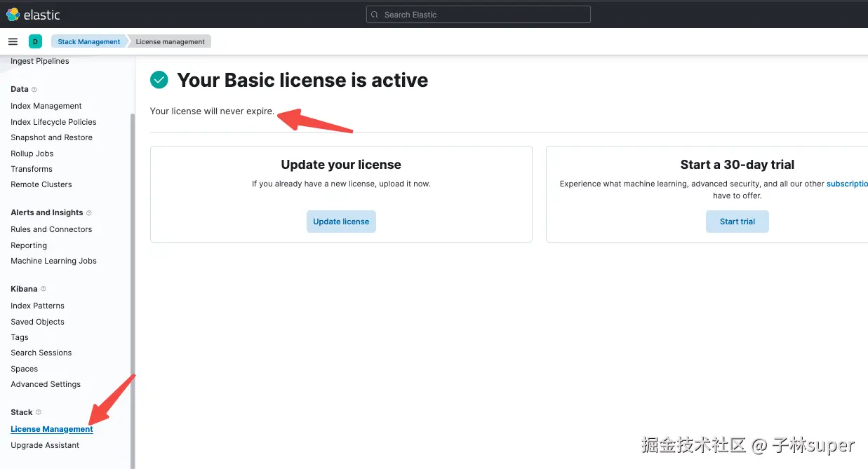The width and height of the screenshot is (868, 469).
Task: Click the Start trial button
Action: tap(737, 222)
